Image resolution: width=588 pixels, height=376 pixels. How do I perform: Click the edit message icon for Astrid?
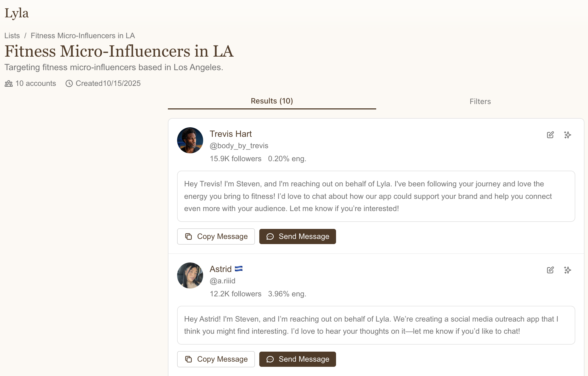[x=550, y=270]
